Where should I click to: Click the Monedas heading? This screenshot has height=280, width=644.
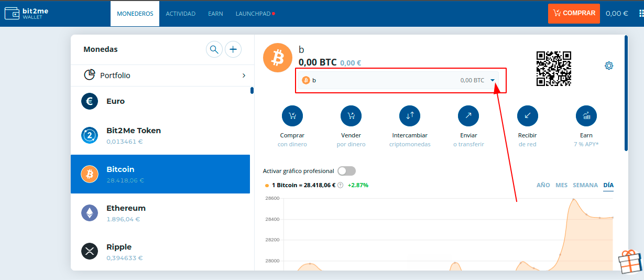coord(101,49)
